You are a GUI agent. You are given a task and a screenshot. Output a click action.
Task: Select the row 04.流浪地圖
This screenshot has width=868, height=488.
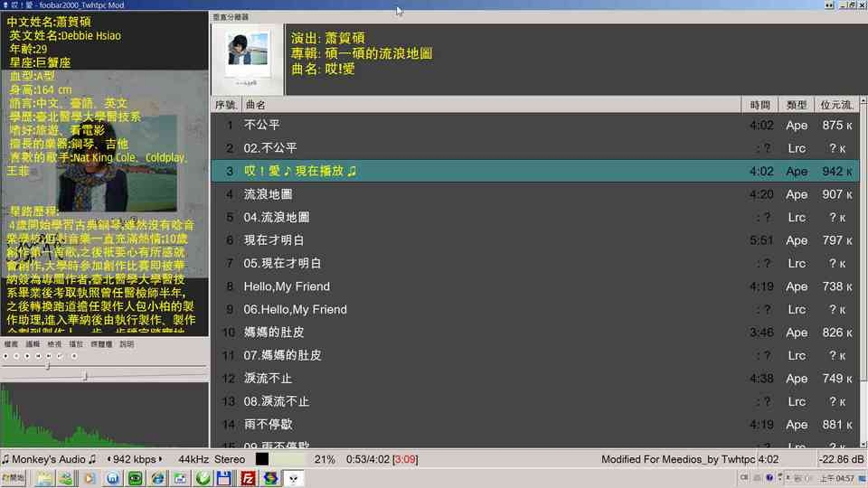pos(534,218)
